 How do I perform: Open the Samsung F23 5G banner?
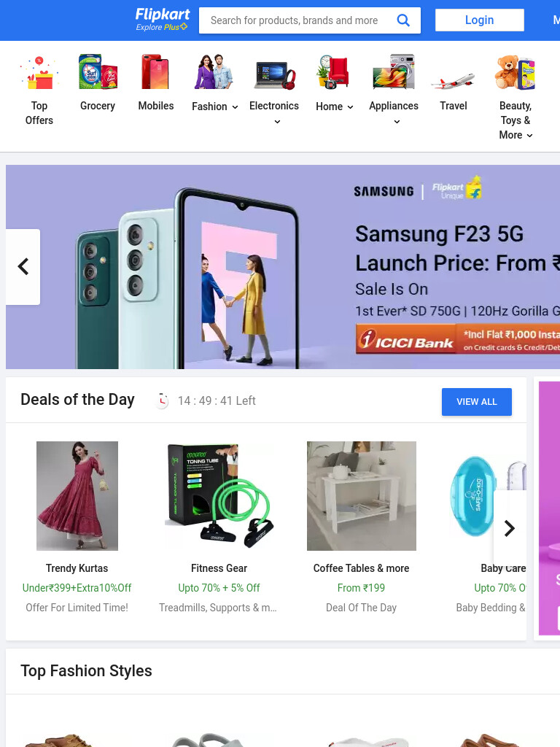click(x=283, y=267)
